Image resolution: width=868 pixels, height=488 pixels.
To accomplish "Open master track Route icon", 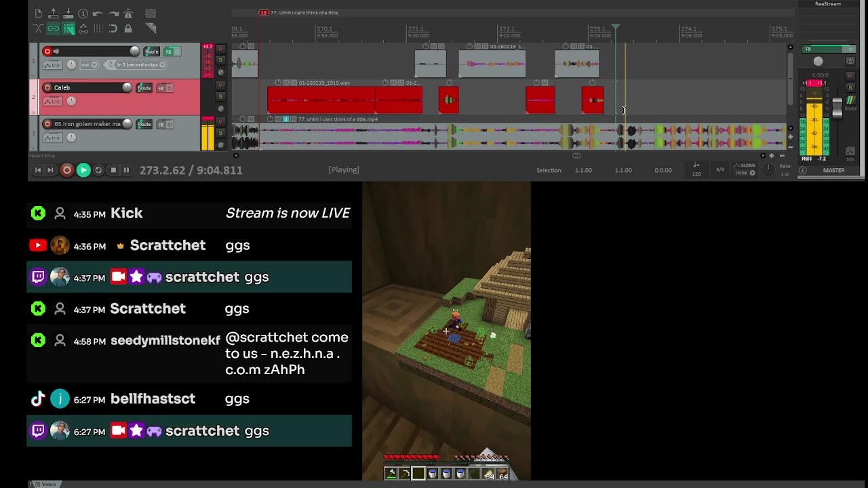I will [850, 101].
